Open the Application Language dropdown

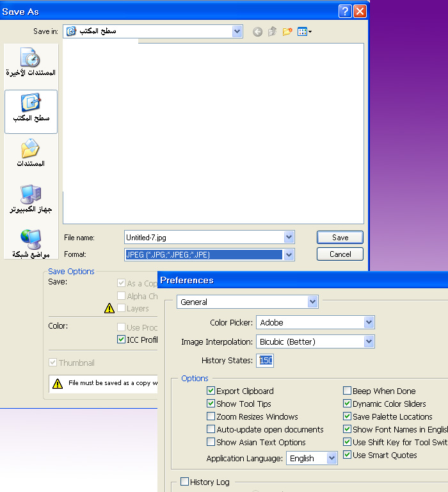332,458
